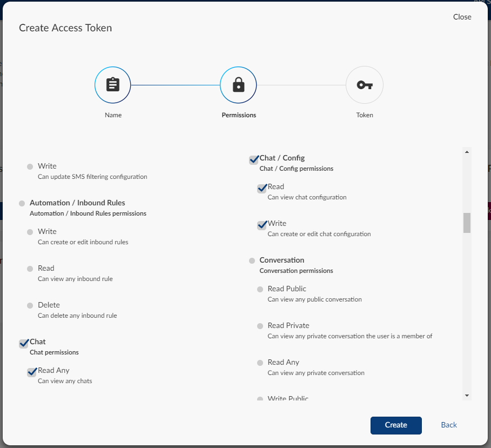
Task: Click the Name step label
Action: [113, 115]
